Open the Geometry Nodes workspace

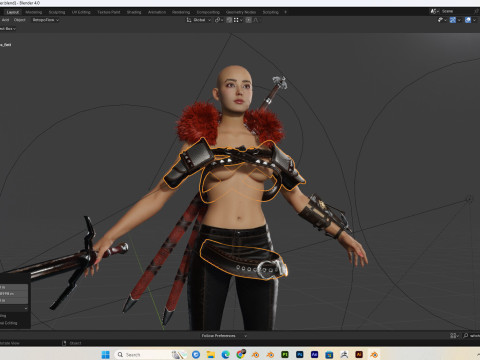241,12
